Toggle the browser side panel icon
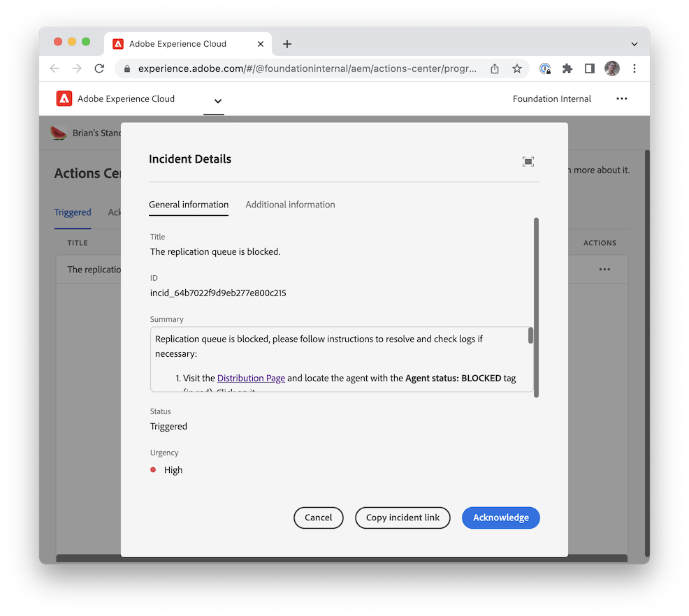The height and width of the screenshot is (616, 689). (589, 68)
